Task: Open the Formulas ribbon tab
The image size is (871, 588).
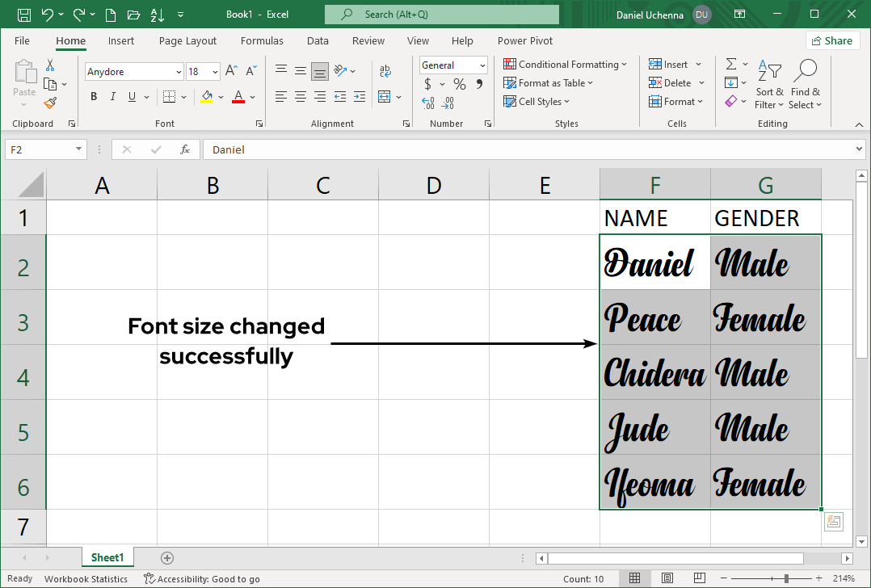Action: point(262,41)
